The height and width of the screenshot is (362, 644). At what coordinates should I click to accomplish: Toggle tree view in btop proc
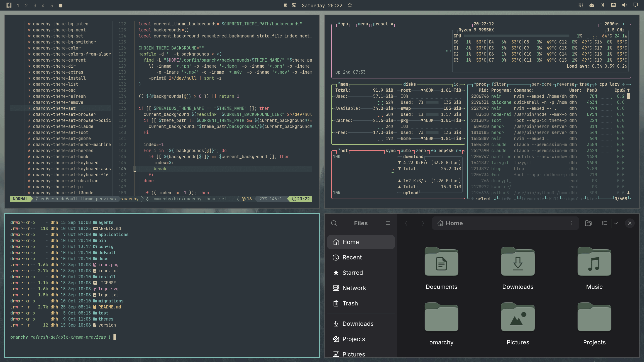pos(584,84)
